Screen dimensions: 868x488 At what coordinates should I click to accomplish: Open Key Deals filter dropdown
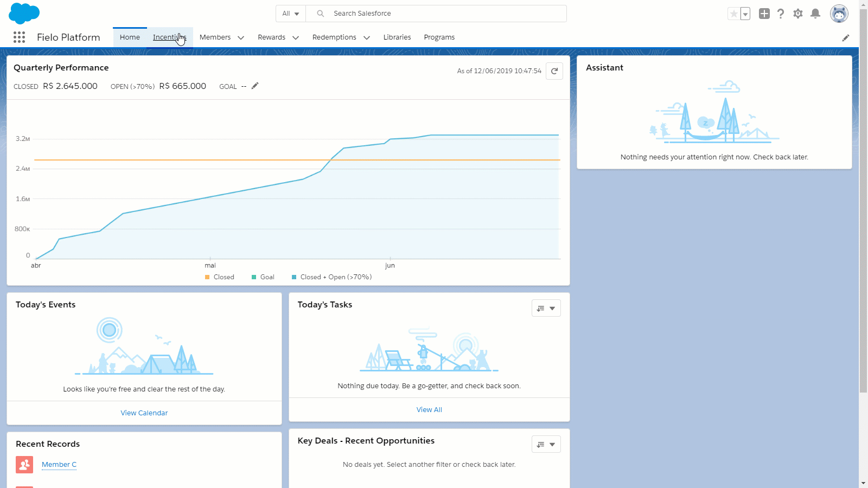[546, 444]
